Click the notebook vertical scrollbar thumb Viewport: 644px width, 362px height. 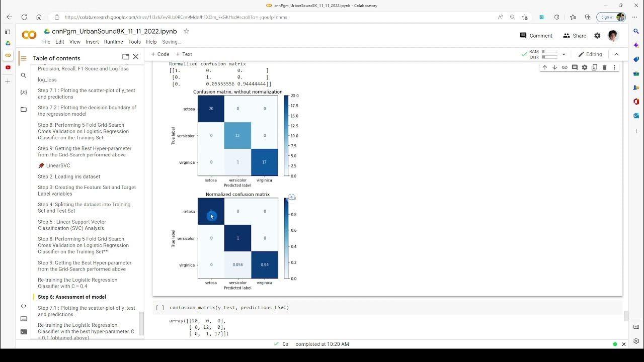[626, 316]
